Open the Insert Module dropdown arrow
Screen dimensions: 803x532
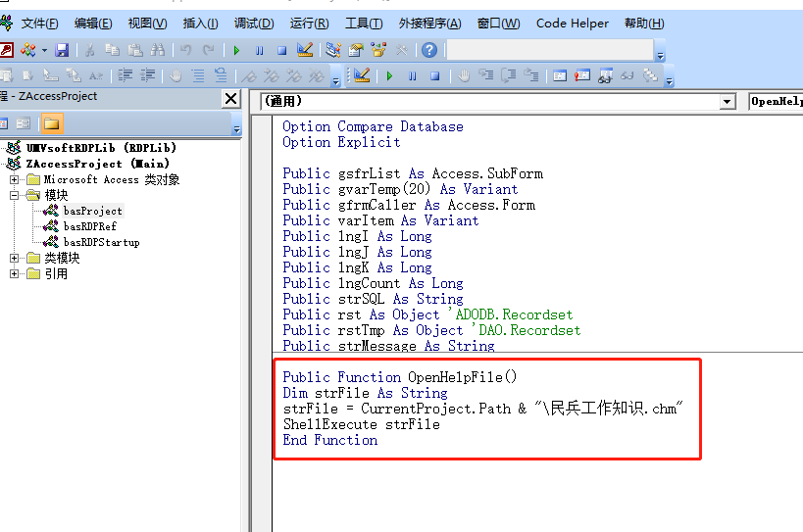44,50
